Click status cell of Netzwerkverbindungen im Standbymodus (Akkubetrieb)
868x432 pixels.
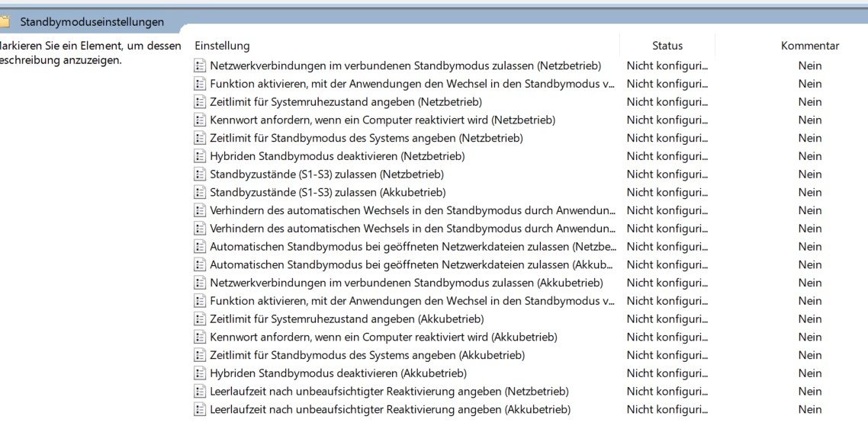point(667,283)
